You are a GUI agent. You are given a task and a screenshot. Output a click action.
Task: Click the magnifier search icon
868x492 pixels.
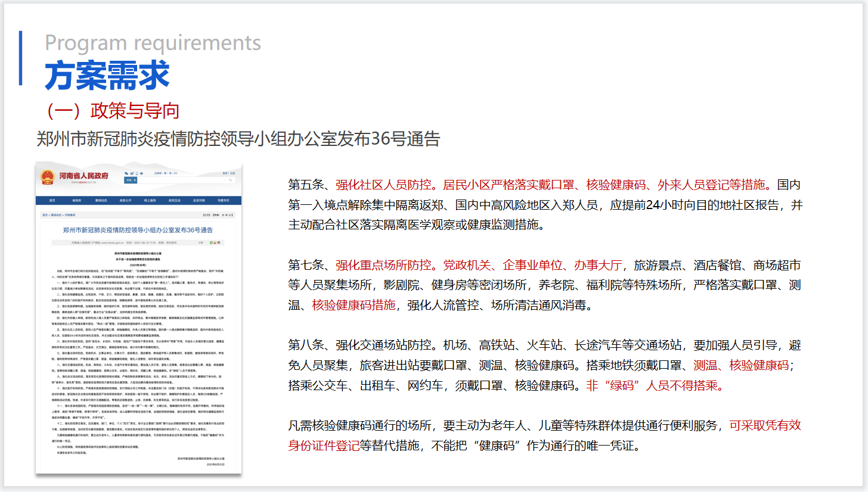pos(230,180)
